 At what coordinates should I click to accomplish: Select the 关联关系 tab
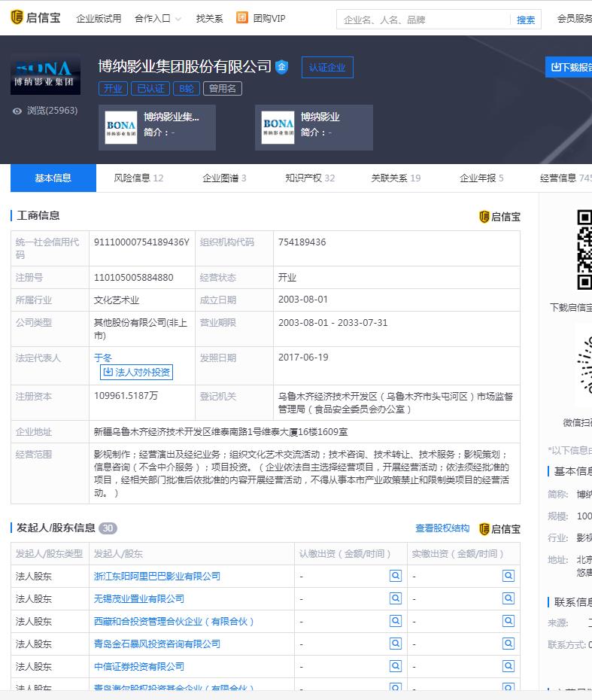tap(395, 178)
